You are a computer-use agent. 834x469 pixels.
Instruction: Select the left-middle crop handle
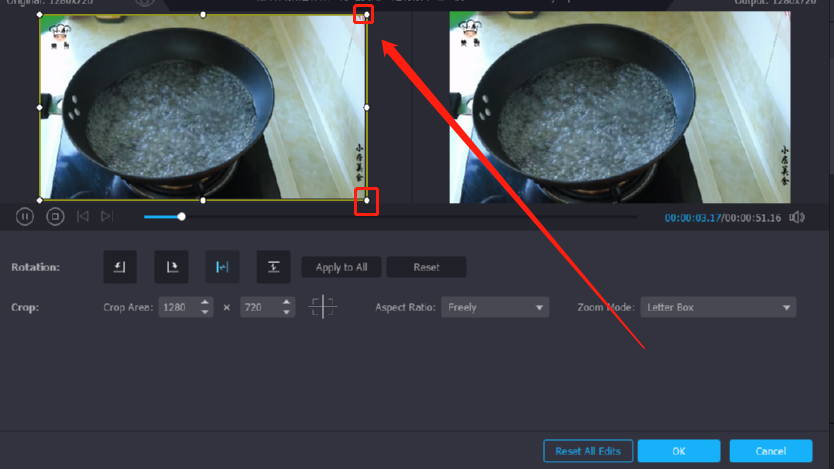[40, 107]
